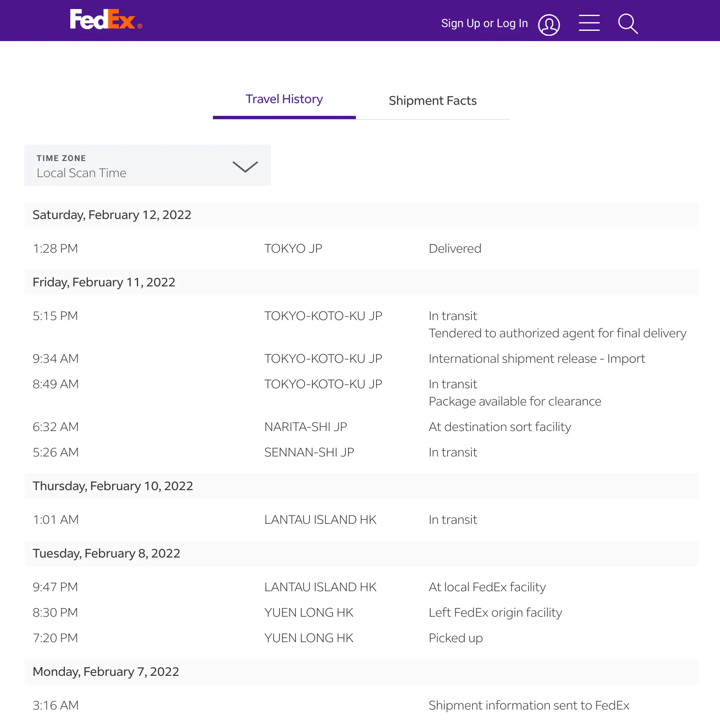Click the Delivered status in Tokyo JP
The height and width of the screenshot is (728, 720).
coord(455,249)
